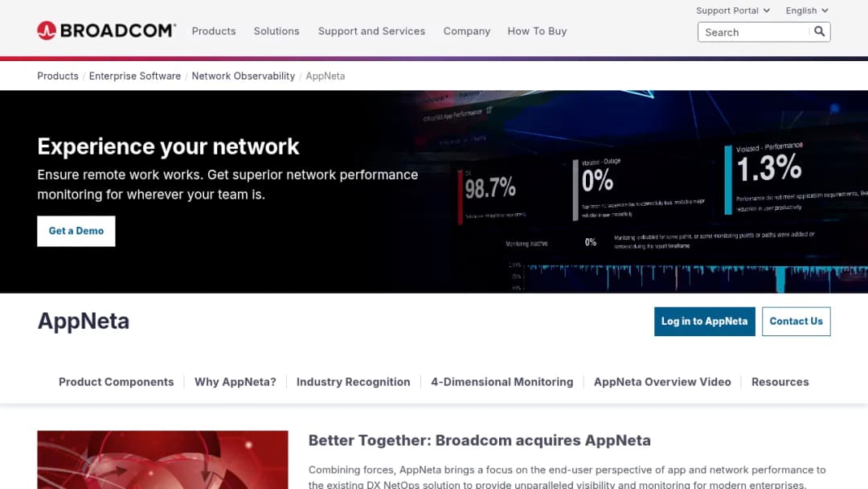Open the English language dropdown
868x489 pixels.
pyautogui.click(x=807, y=10)
